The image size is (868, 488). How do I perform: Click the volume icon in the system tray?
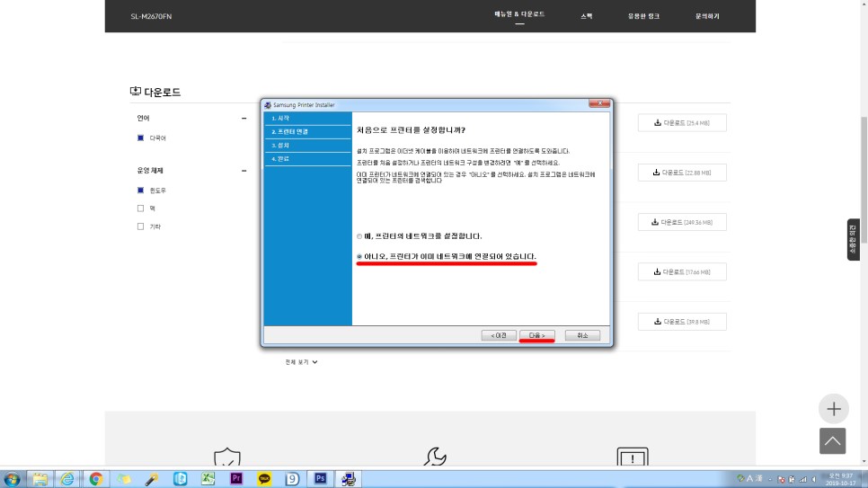814,479
